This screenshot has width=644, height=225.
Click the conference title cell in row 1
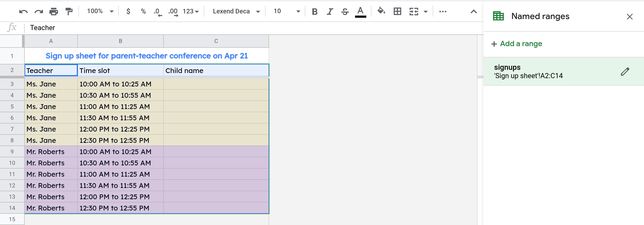(147, 56)
